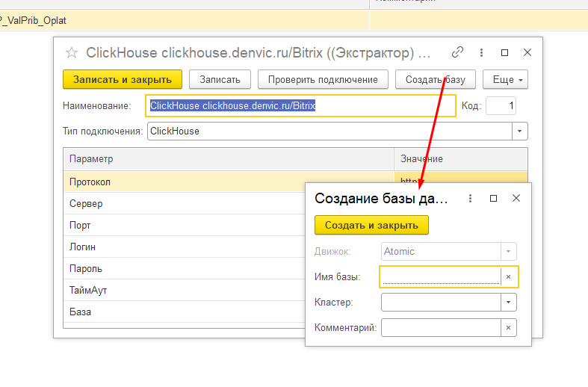The height and width of the screenshot is (387, 588).
Task: Open three-dot menu of Создание базы dialog
Action: tap(470, 199)
